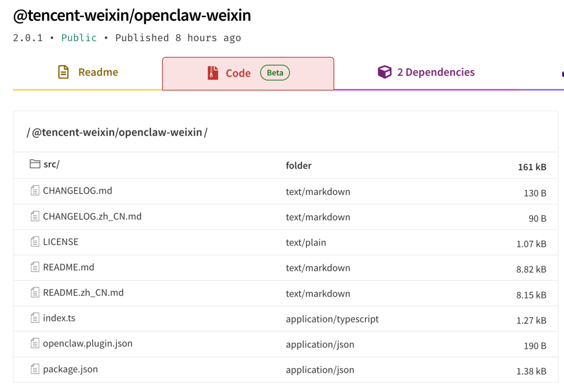Click text/markdown type of CHANGELOG.md
The image size is (564, 392).
coord(318,192)
